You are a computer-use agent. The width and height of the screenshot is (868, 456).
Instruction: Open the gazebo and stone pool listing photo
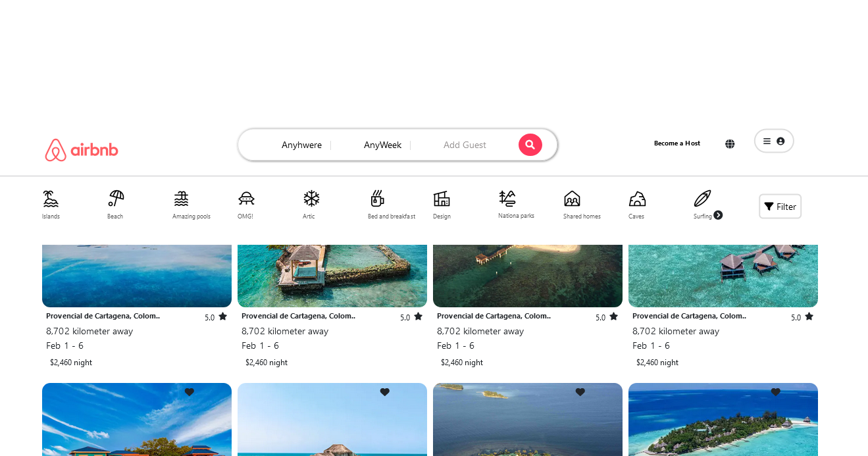332,276
